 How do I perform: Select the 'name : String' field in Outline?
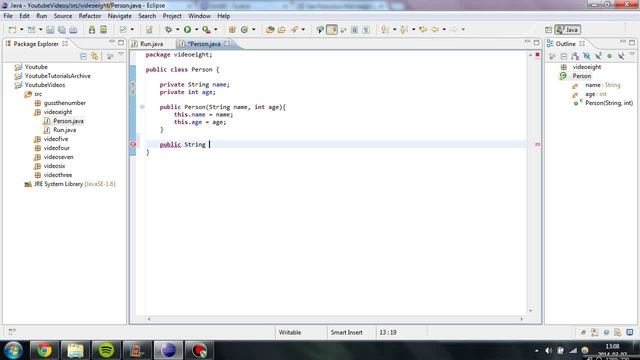pyautogui.click(x=602, y=85)
